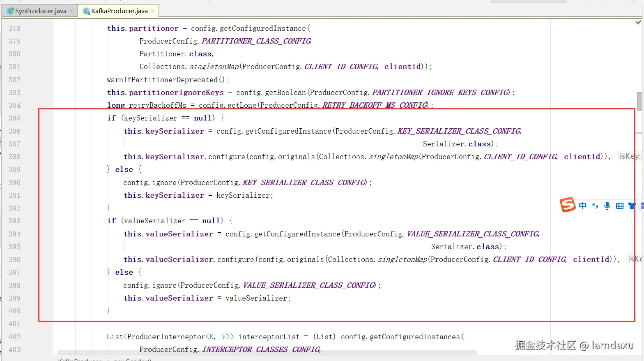Click line number 385 in the gutter
The height and width of the screenshot is (361, 644).
pos(14,118)
